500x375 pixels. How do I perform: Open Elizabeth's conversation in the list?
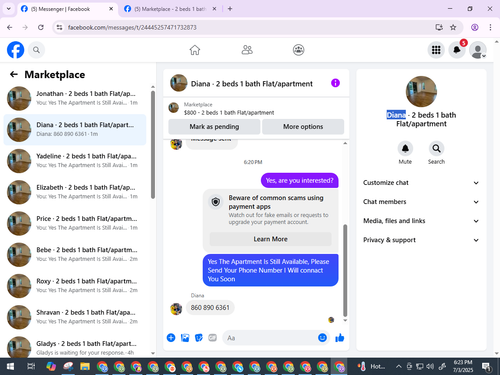coord(75,192)
